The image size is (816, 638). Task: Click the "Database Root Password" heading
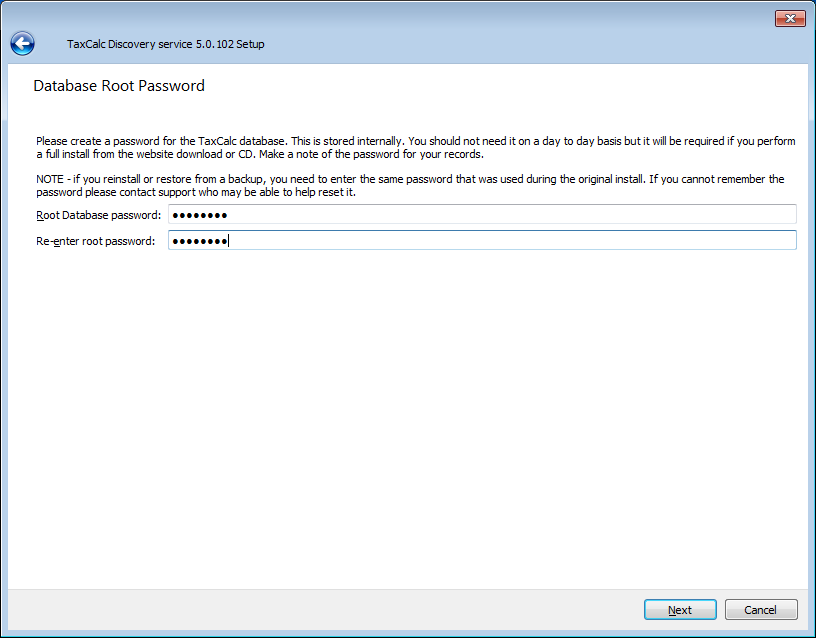click(x=119, y=86)
